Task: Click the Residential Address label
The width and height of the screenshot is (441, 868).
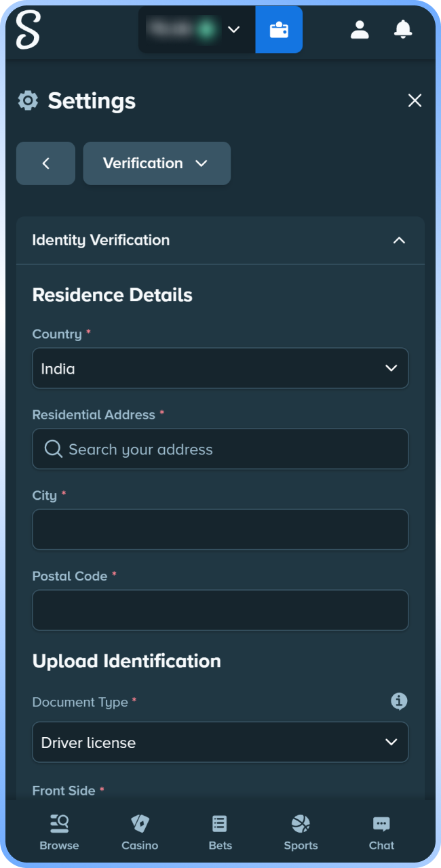Action: point(94,414)
